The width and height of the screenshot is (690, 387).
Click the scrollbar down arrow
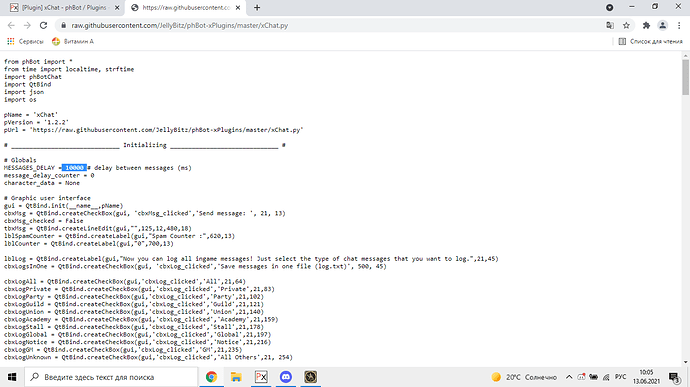click(686, 362)
